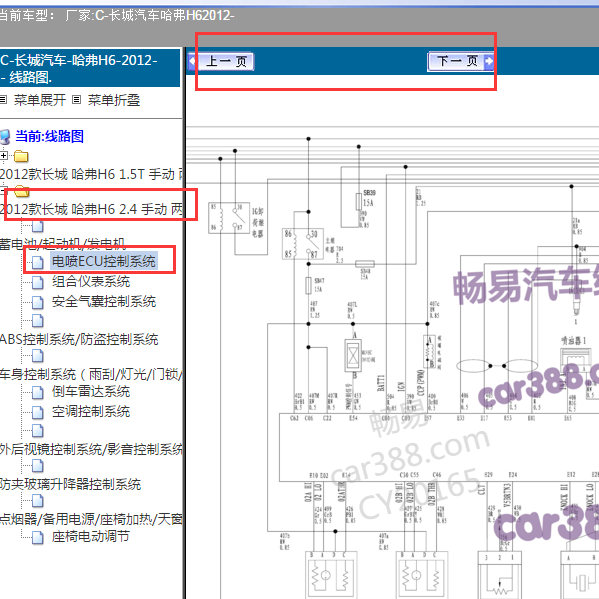This screenshot has width=599, height=599.
Task: Click document icon beside 安全气囊控制系统
Action: coord(38,302)
